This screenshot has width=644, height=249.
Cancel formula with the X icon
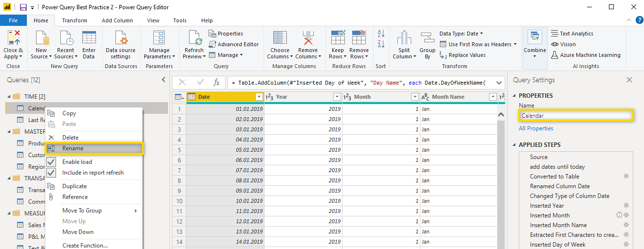click(x=182, y=83)
